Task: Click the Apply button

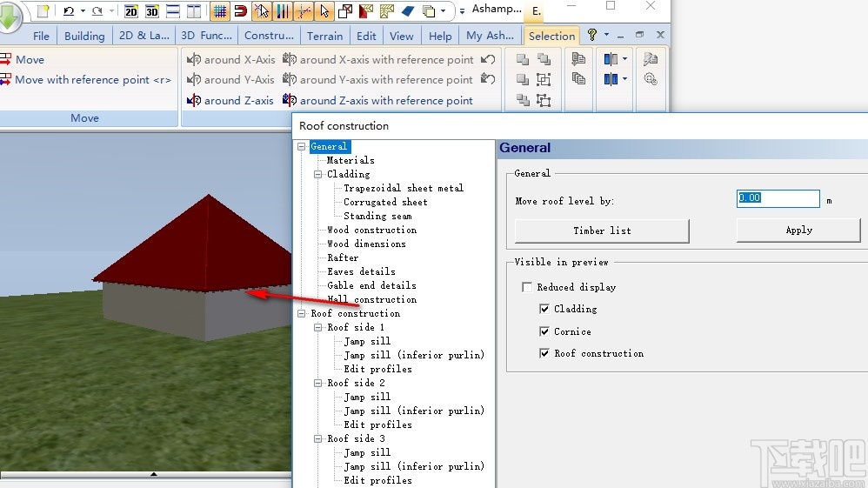Action: (798, 230)
